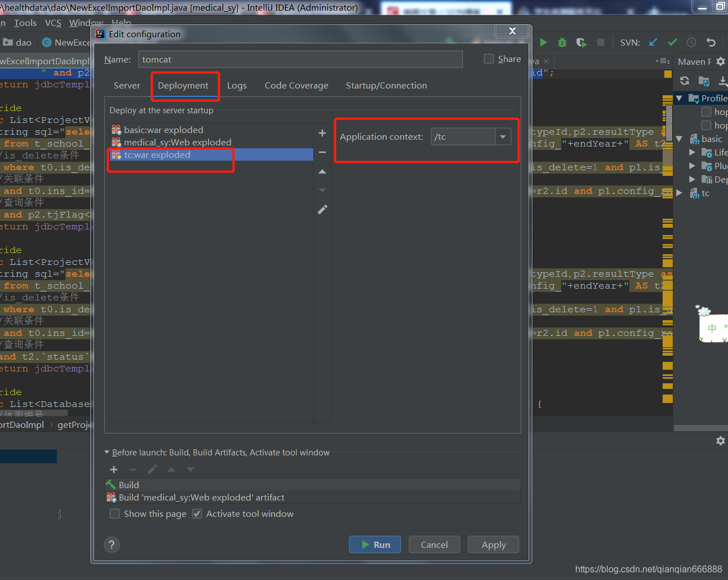Screen dimensions: 728x580
Task: Uncheck Activate tool window
Action: tap(197, 513)
